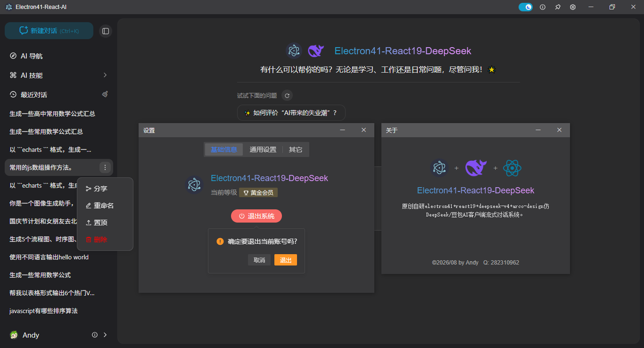Click the Andy username in the sidebar
This screenshot has width=644, height=348.
[31, 335]
